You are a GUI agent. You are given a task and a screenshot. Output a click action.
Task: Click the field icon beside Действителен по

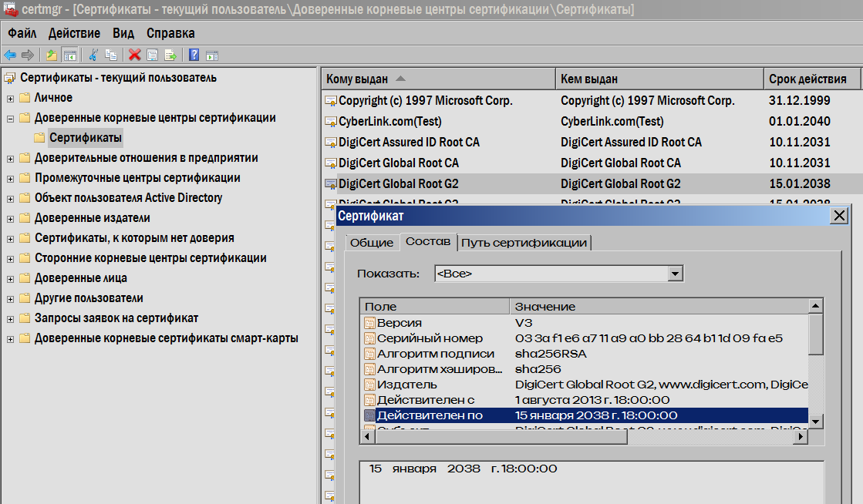[x=370, y=415]
